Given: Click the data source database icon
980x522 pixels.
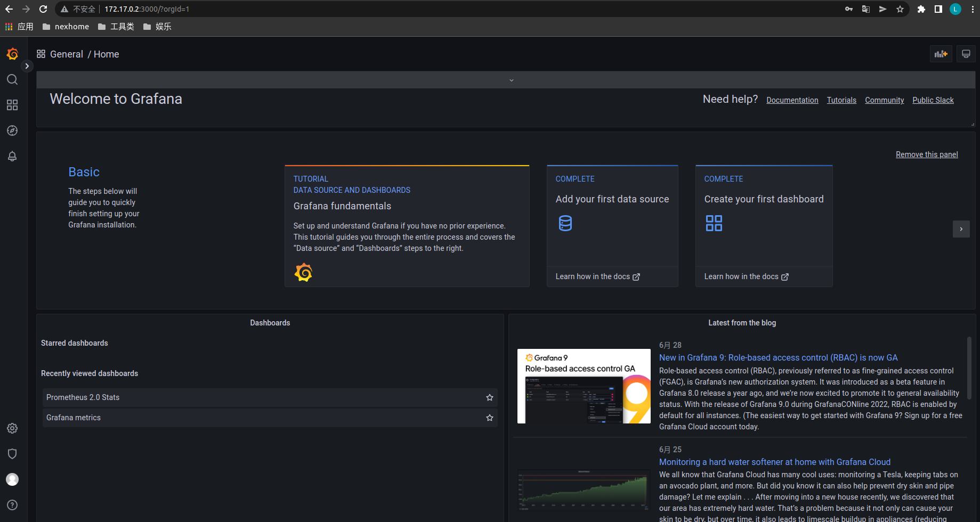Looking at the screenshot, I should (x=565, y=223).
